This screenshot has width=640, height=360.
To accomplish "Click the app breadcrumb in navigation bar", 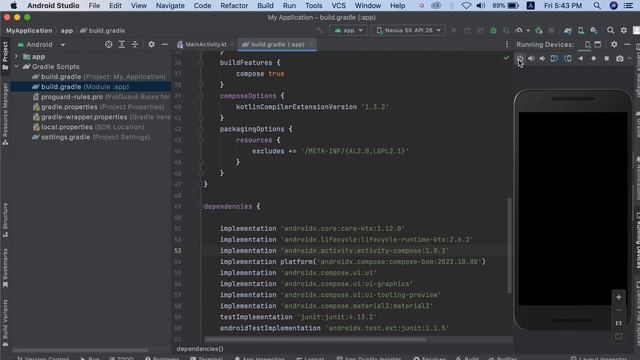I will (x=67, y=31).
